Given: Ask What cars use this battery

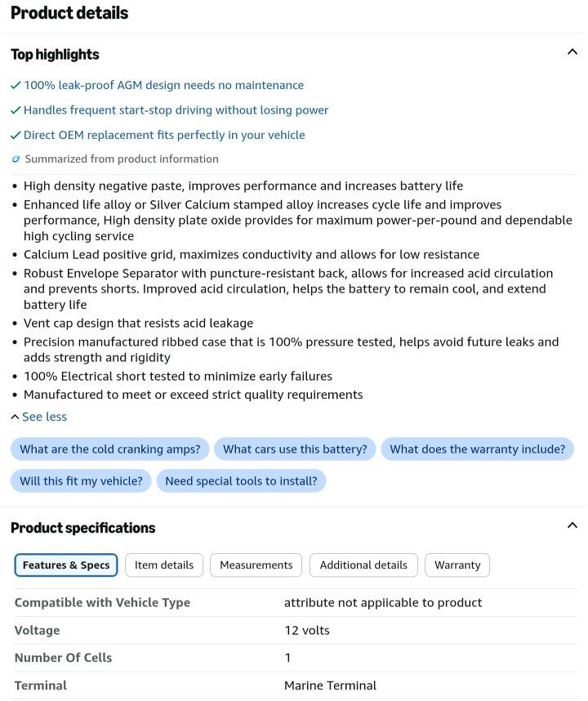Looking at the screenshot, I should click(x=295, y=449).
